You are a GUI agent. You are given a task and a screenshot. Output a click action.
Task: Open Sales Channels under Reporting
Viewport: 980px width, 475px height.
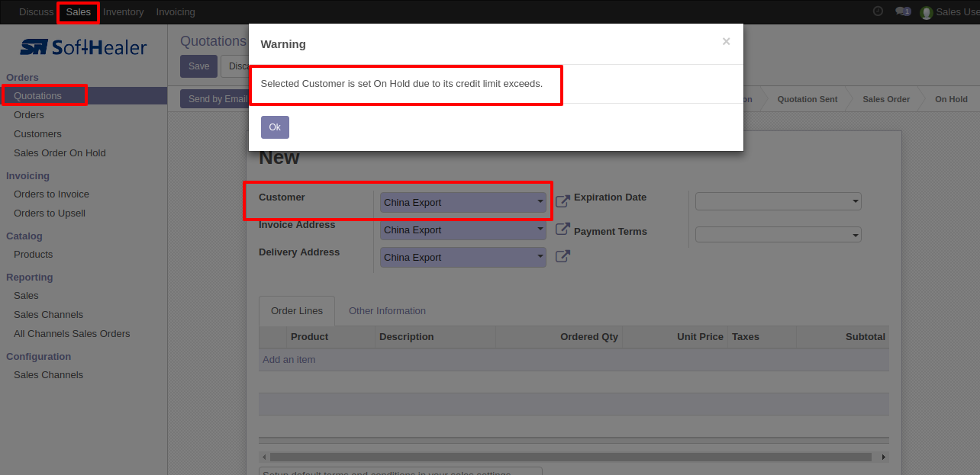(48, 314)
